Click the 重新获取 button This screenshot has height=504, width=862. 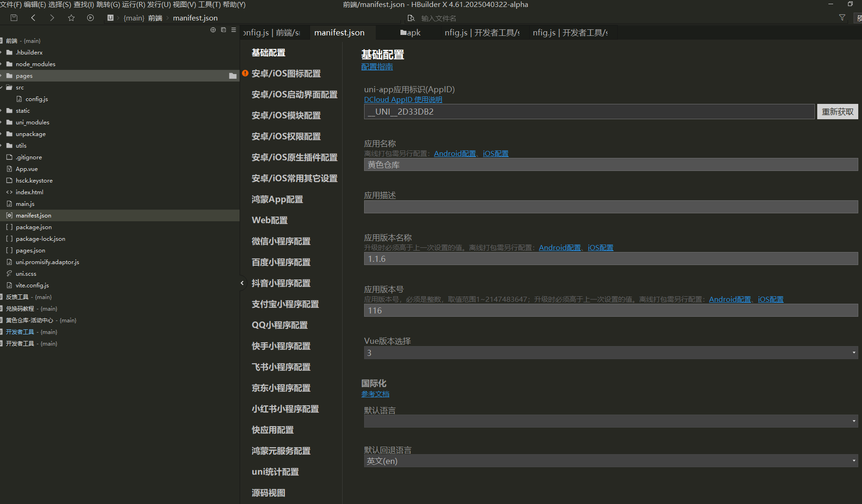[x=837, y=112]
